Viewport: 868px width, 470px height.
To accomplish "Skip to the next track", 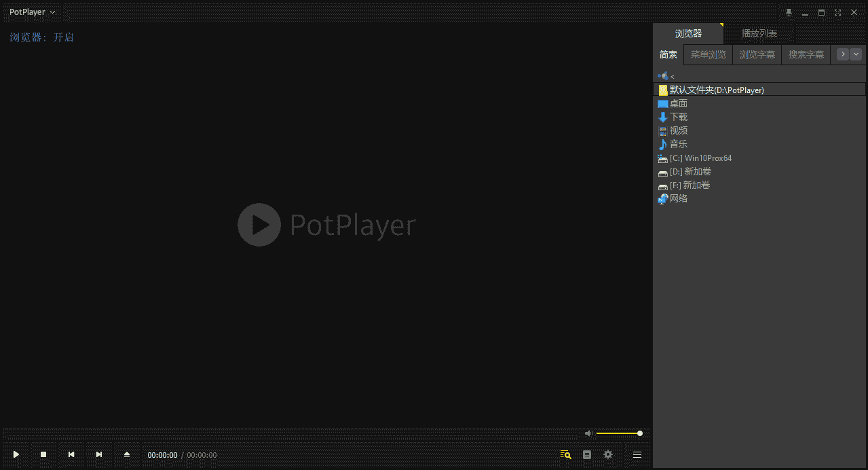I will coord(99,454).
